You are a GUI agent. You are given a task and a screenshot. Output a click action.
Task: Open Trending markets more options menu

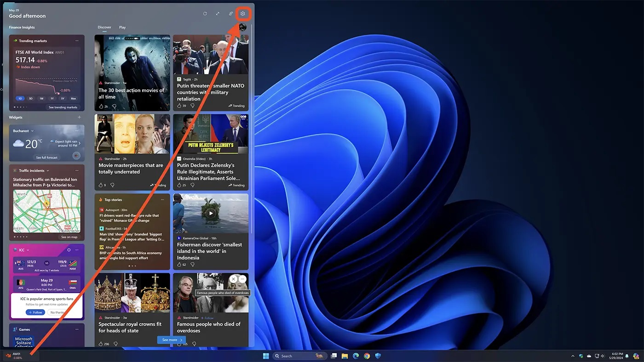click(77, 41)
